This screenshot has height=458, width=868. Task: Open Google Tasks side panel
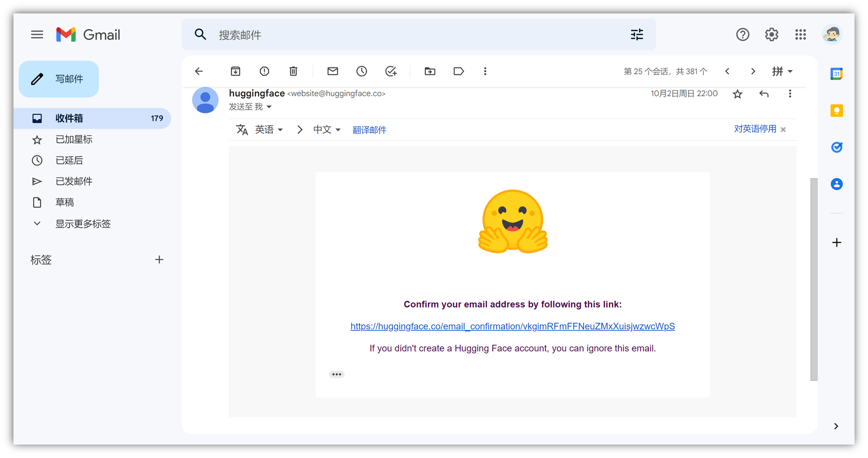pos(836,147)
